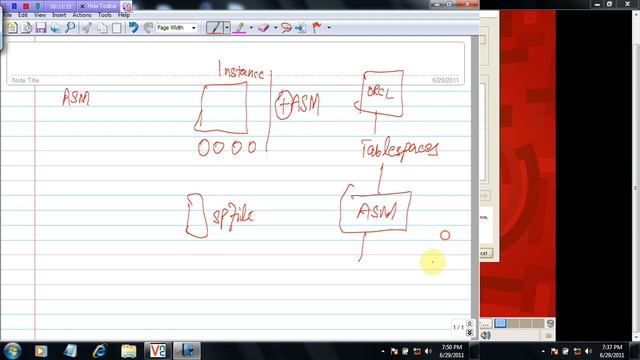The width and height of the screenshot is (640, 360).
Task: Expand the eraser options arrow
Action: coord(276,28)
